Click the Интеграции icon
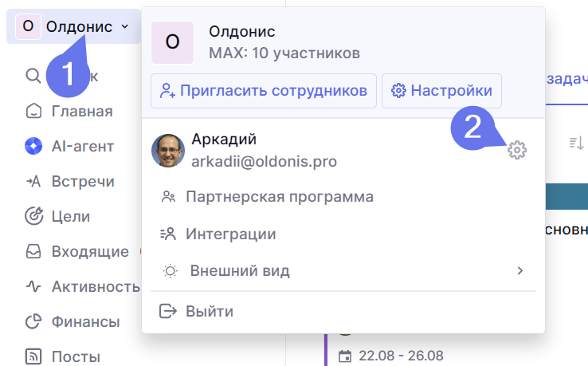Image resolution: width=588 pixels, height=366 pixels. click(168, 234)
